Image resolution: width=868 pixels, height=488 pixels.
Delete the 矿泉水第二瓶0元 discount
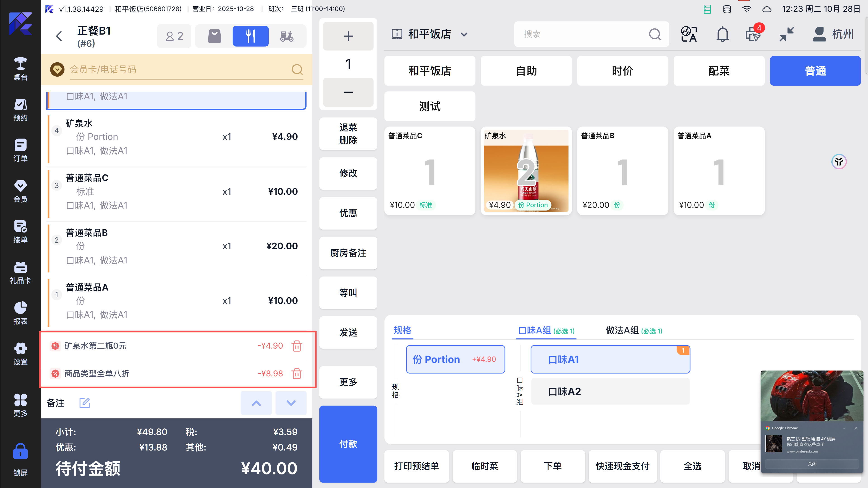click(297, 346)
